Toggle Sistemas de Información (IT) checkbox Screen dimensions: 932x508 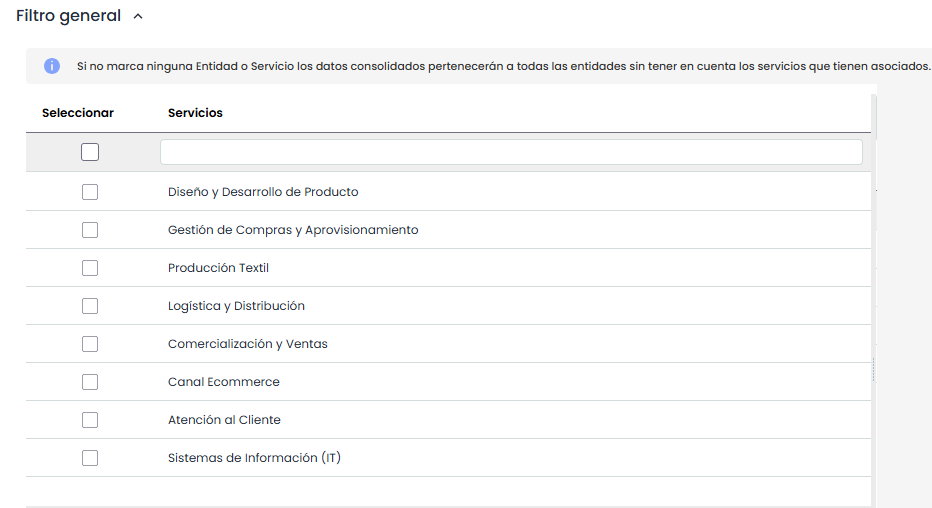pos(90,458)
